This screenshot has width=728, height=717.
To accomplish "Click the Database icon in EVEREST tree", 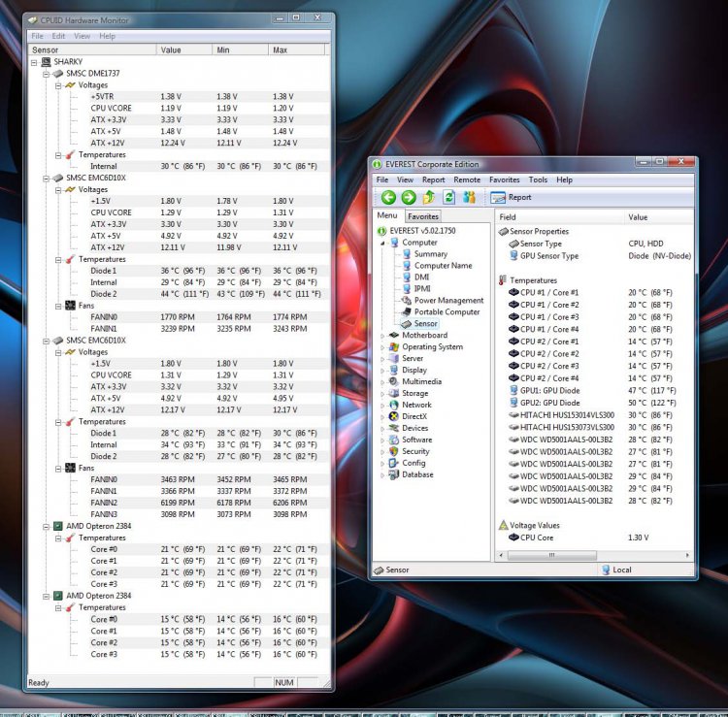I will pos(394,474).
